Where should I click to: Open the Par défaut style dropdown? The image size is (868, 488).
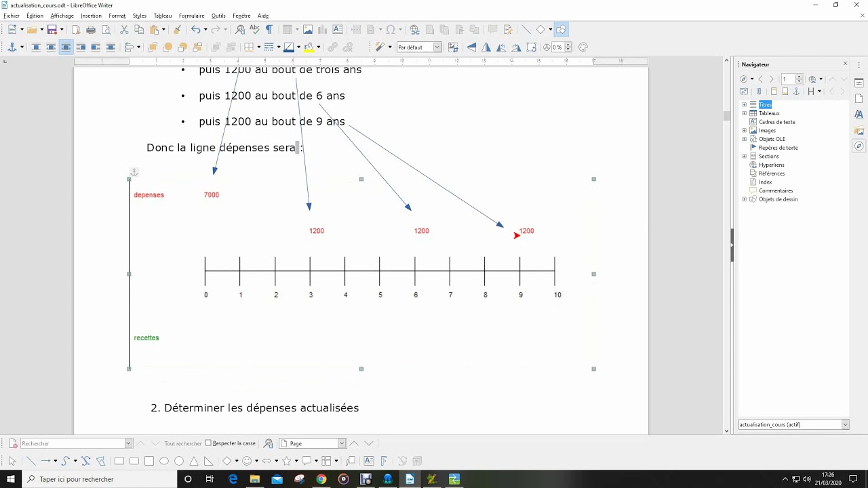click(437, 47)
